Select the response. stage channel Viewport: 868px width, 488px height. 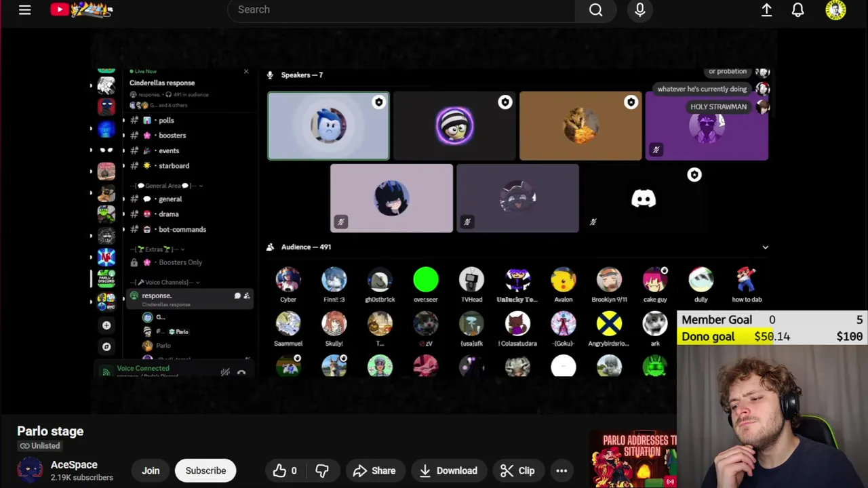[x=189, y=299]
